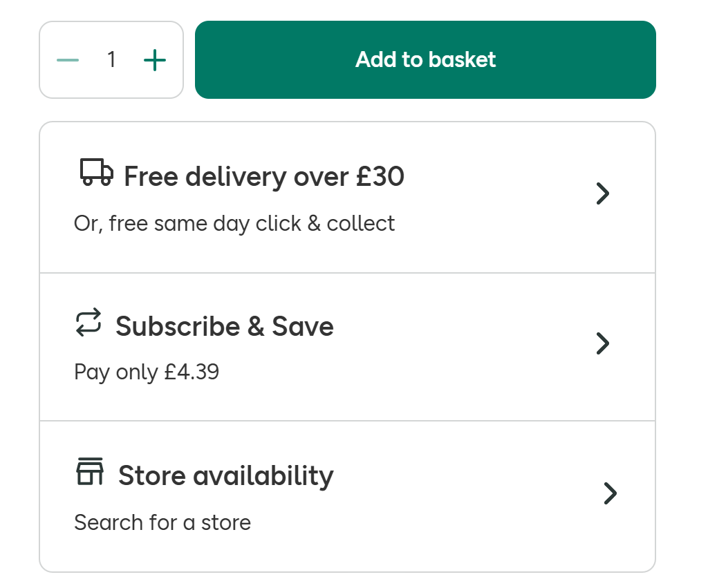708x588 pixels.
Task: Click the Pay only £4.39 text
Action: coord(147,372)
